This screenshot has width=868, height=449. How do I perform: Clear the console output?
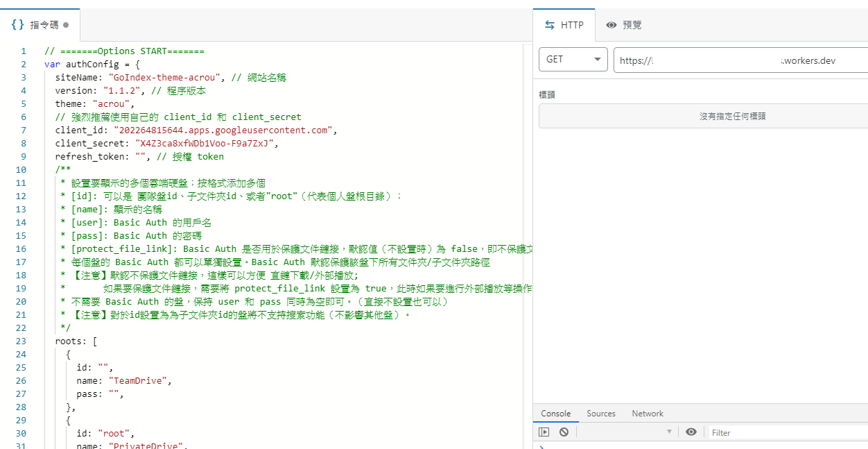pyautogui.click(x=564, y=432)
